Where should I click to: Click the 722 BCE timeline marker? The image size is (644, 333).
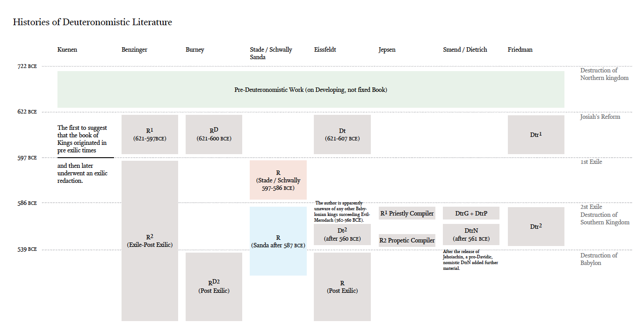tap(27, 66)
